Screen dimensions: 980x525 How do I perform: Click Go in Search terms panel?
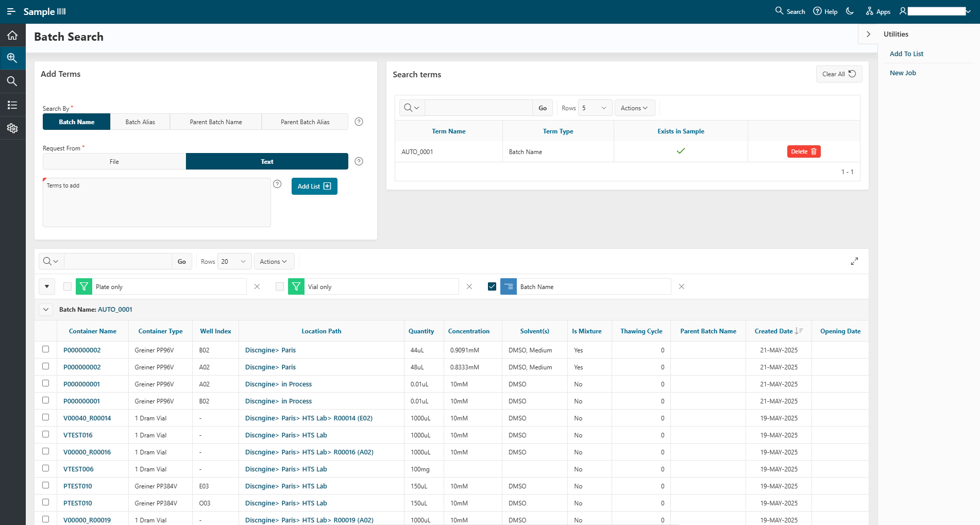[543, 108]
